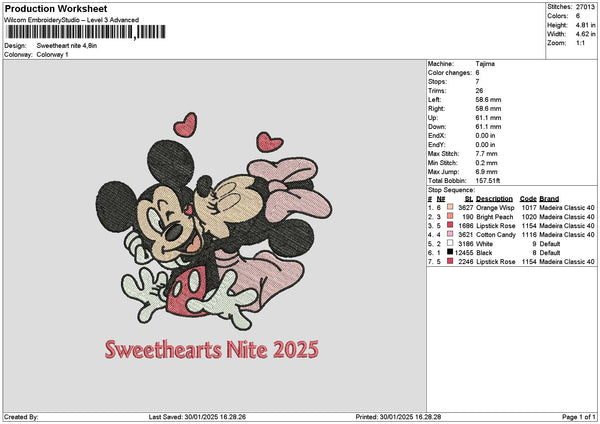This screenshot has height=424, width=600.
Task: Click the Orange Wisp color swatch
Action: 450,207
